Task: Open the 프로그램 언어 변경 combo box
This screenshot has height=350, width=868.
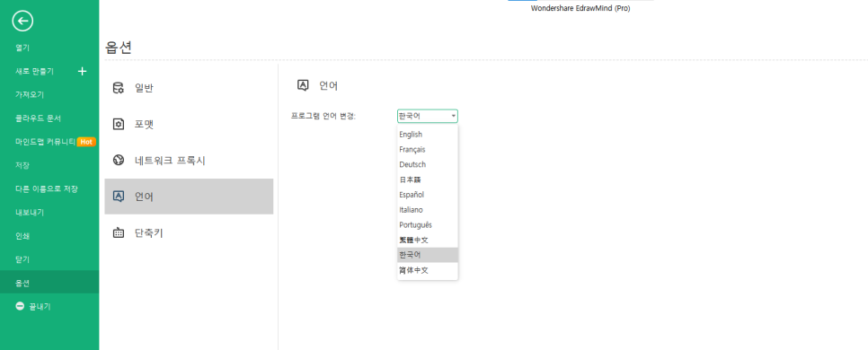Action: 428,116
